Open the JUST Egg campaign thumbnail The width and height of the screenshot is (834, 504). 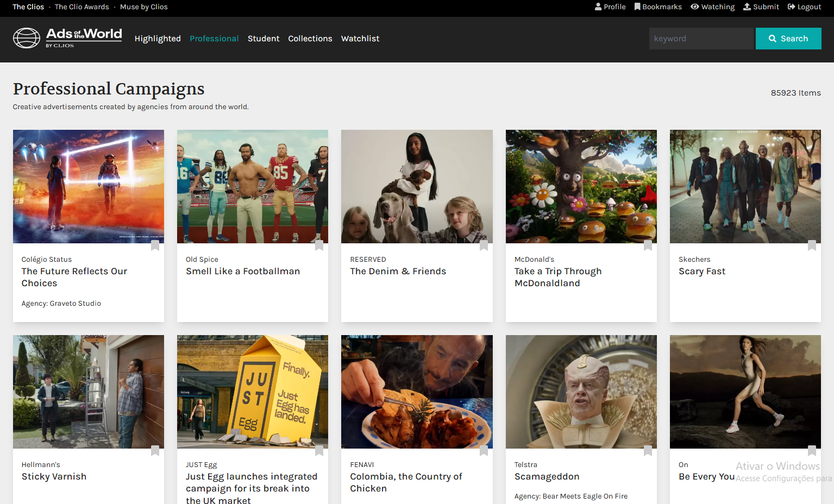tap(253, 392)
